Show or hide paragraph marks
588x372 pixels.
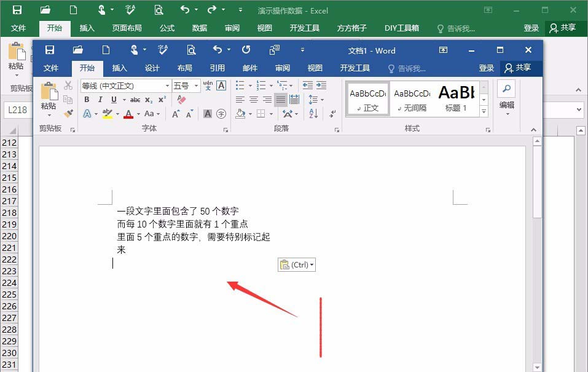pyautogui.click(x=332, y=113)
